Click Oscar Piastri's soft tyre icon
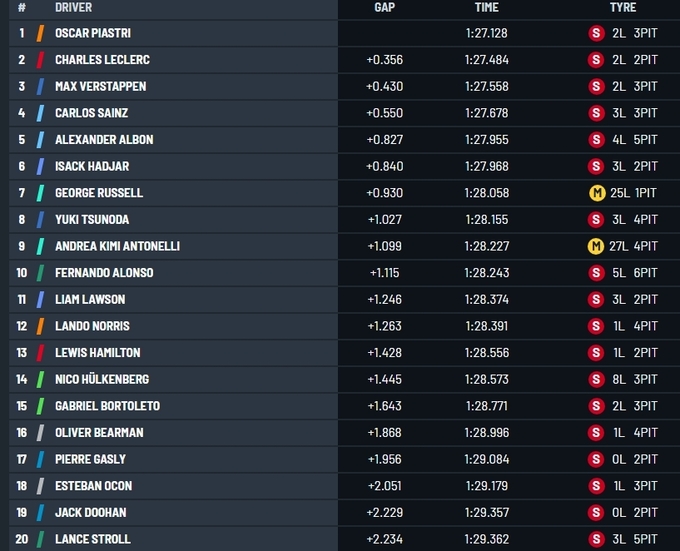Screen dimensions: 680x551 (596, 33)
